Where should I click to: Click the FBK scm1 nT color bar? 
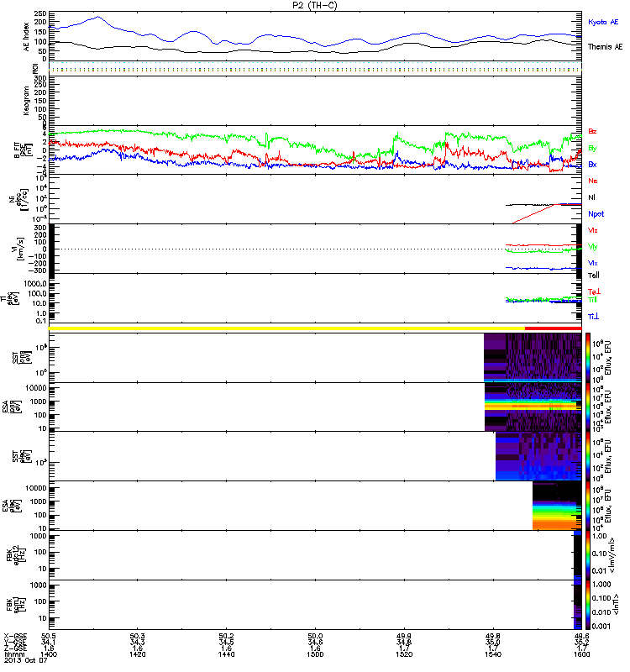pyautogui.click(x=587, y=605)
